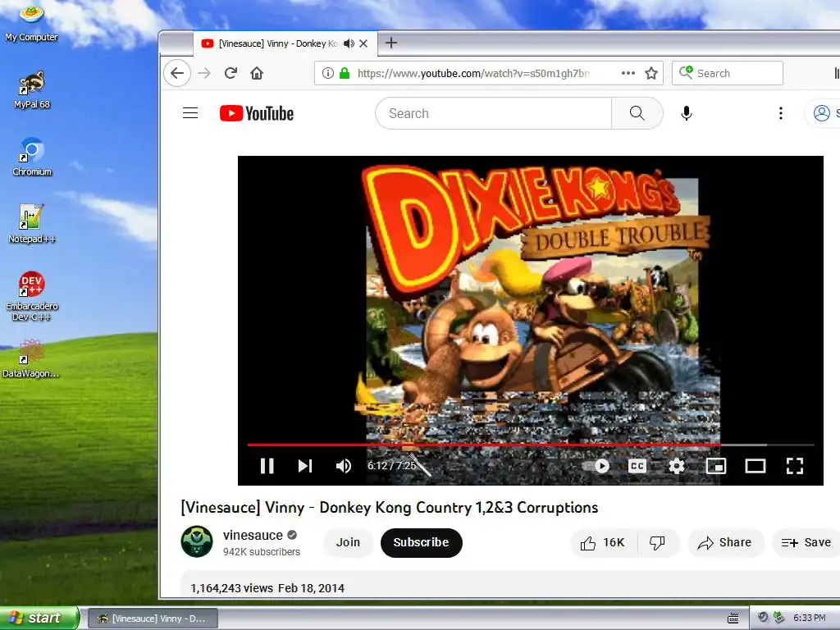Share this video
Image resolution: width=840 pixels, height=630 pixels.
click(725, 543)
